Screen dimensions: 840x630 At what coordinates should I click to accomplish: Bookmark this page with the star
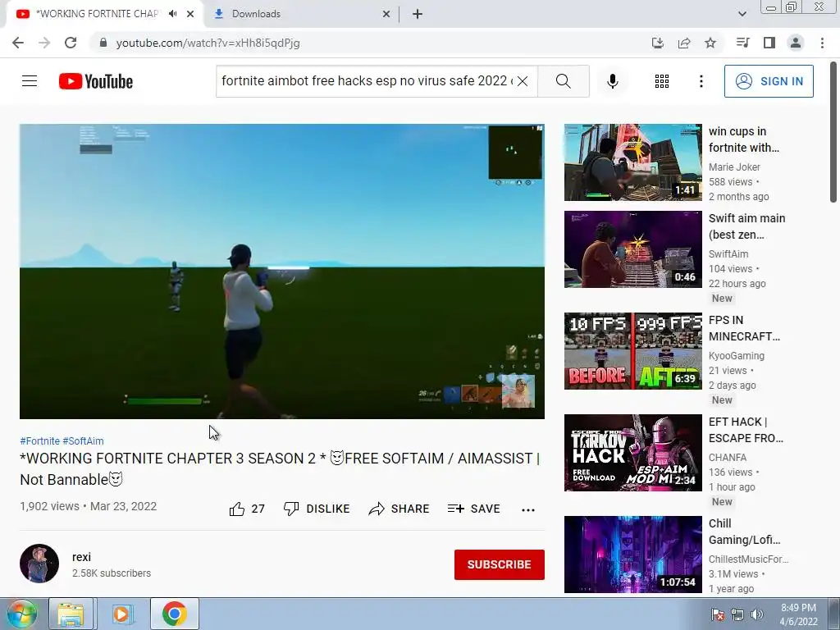pos(710,43)
